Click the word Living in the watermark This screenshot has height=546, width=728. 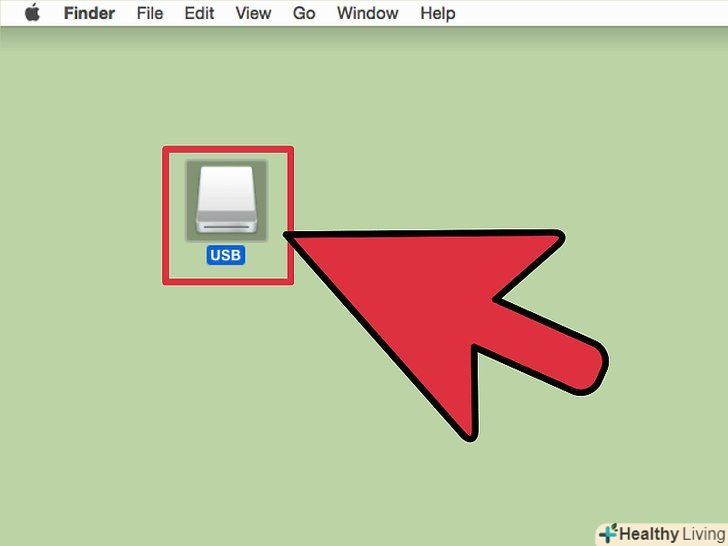pyautogui.click(x=705, y=534)
